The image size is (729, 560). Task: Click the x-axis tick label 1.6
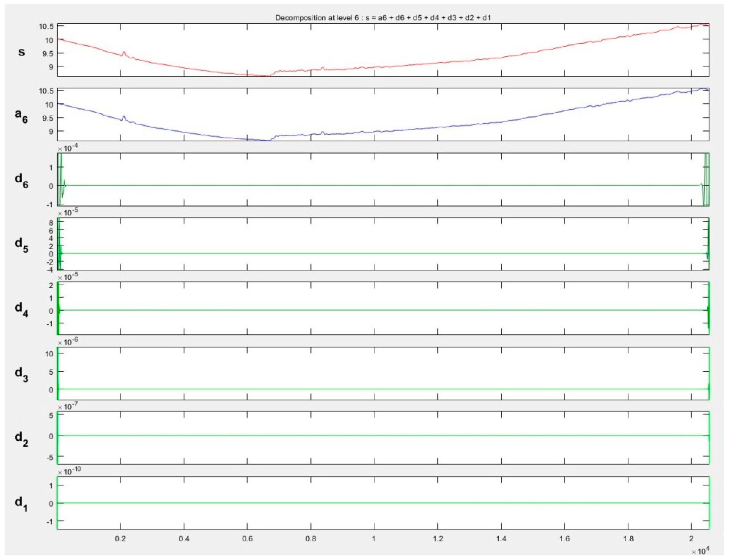click(x=565, y=539)
